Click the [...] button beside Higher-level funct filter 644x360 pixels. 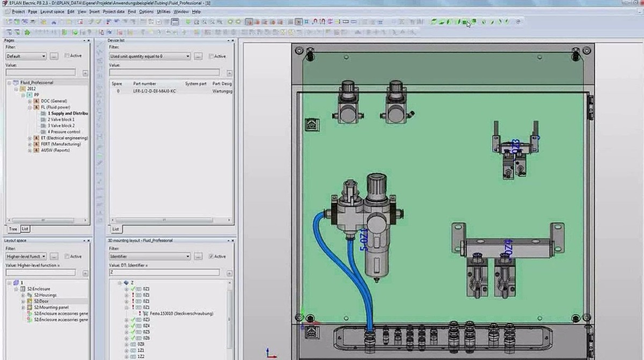(54, 256)
